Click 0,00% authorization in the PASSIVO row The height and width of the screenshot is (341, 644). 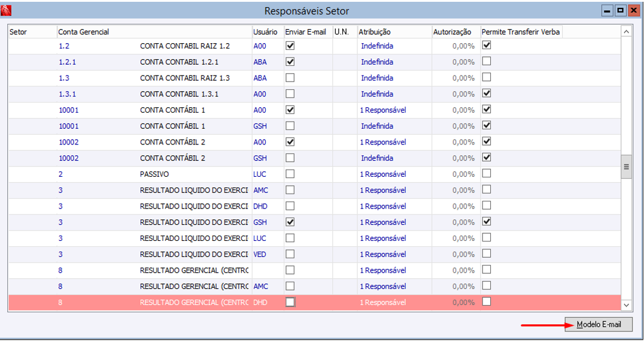point(464,174)
